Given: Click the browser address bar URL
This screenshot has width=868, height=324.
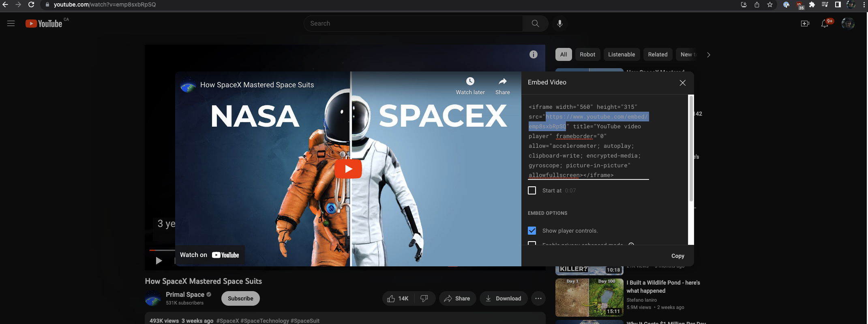Looking at the screenshot, I should [x=105, y=4].
